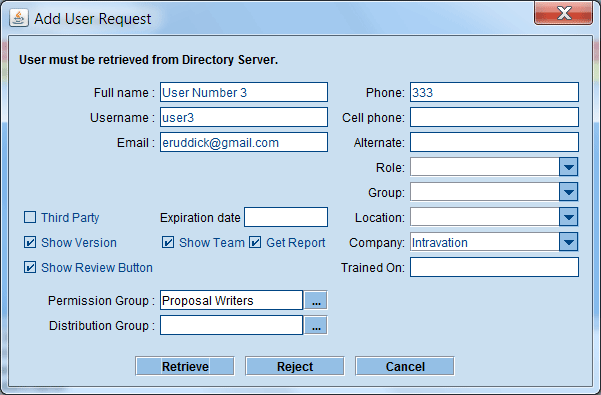The height and width of the screenshot is (395, 601).
Task: Click the Reject button
Action: [295, 366]
